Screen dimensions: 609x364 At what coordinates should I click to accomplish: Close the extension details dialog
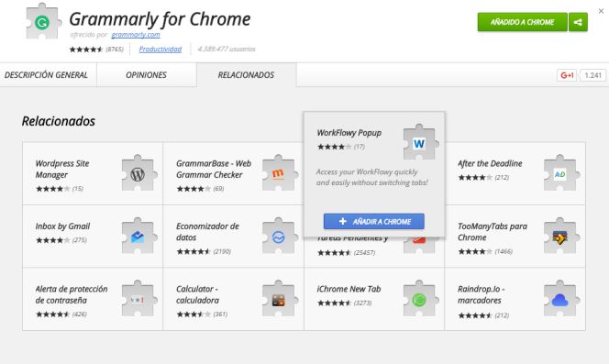(601, 11)
